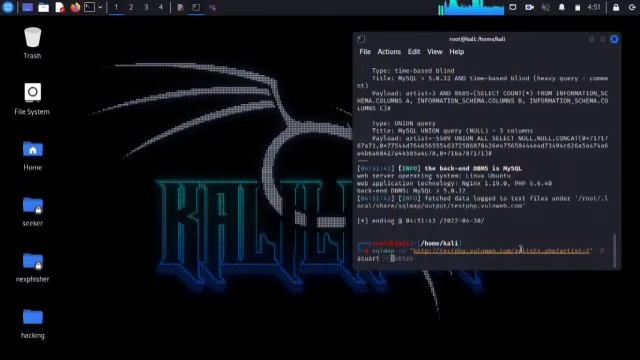Switch to workspace 3
The width and height of the screenshot is (640, 360).
tap(146, 7)
